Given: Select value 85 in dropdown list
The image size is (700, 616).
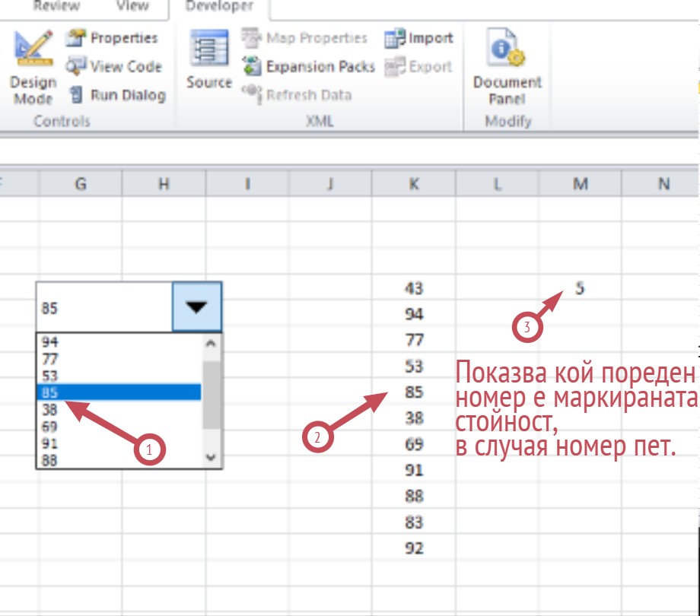Looking at the screenshot, I should tap(118, 392).
